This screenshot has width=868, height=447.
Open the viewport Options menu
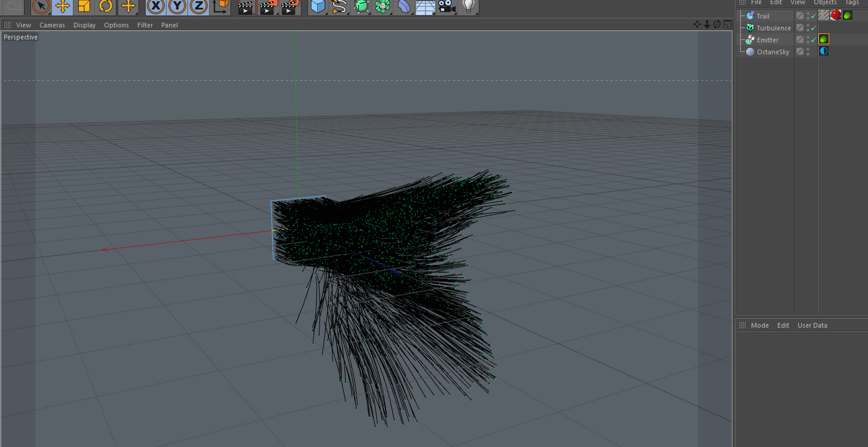pos(116,25)
